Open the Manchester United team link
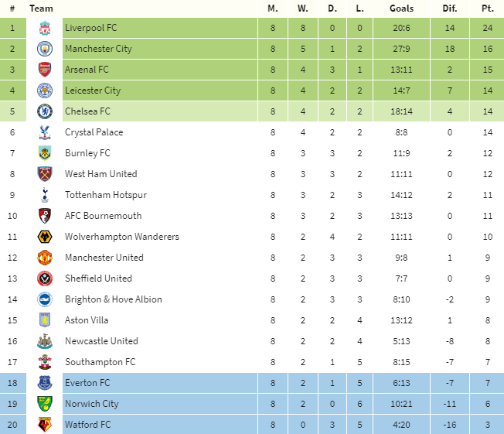This screenshot has height=434, width=504. point(104,258)
